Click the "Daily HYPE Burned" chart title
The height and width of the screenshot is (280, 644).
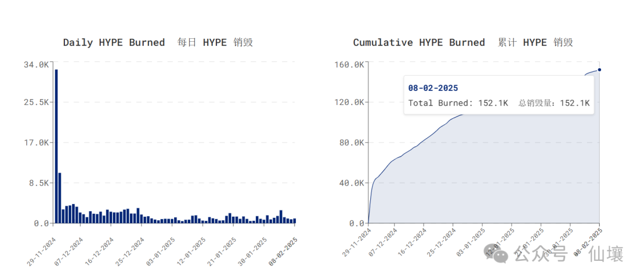(114, 42)
